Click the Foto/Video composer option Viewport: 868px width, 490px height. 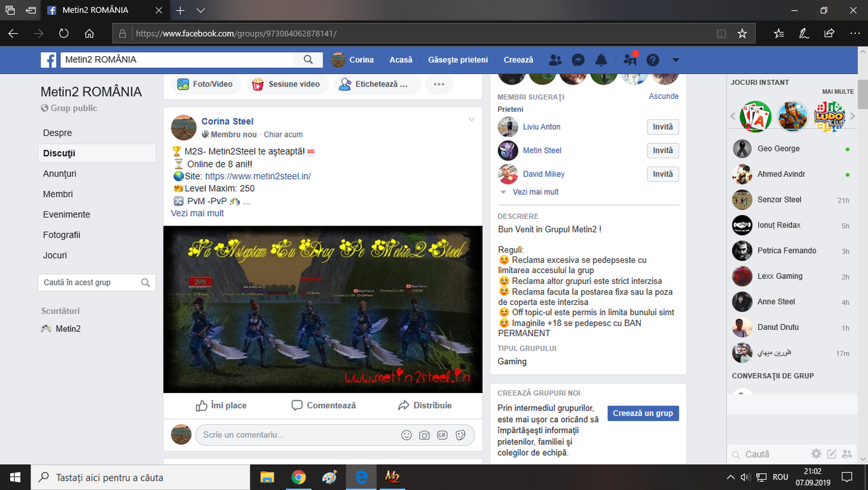(x=205, y=84)
